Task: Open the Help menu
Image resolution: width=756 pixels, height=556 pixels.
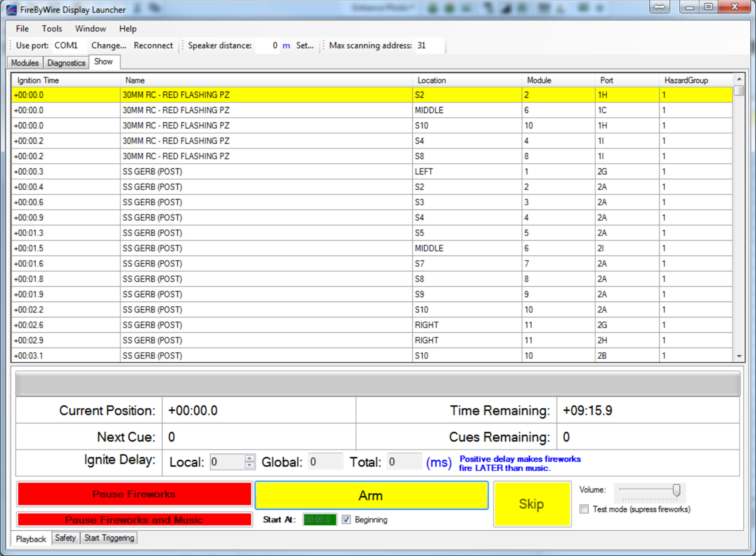Action: pyautogui.click(x=128, y=29)
